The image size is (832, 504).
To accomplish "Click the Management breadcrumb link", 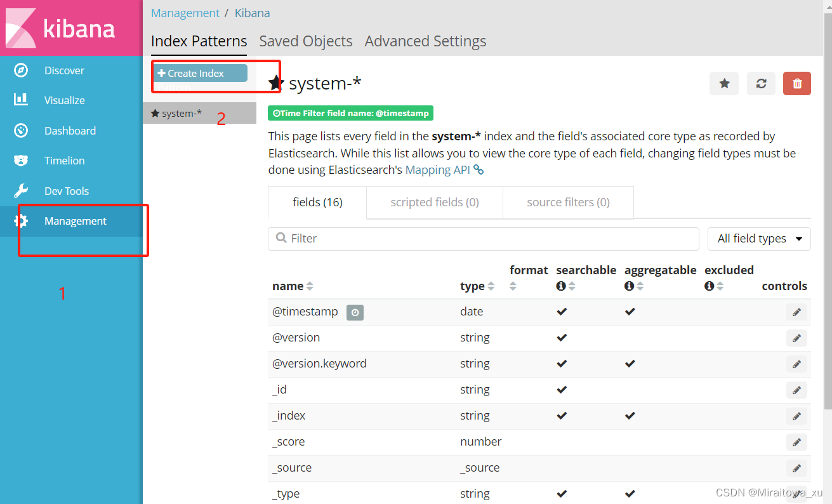I will click(185, 13).
